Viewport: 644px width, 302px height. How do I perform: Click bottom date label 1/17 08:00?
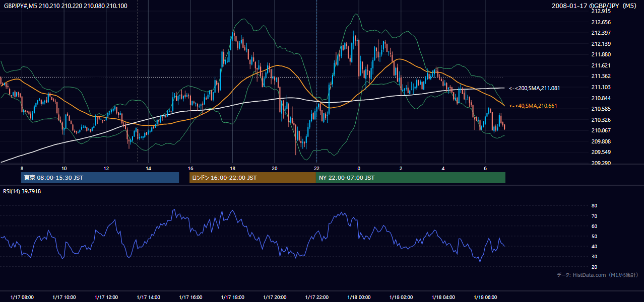click(x=22, y=297)
